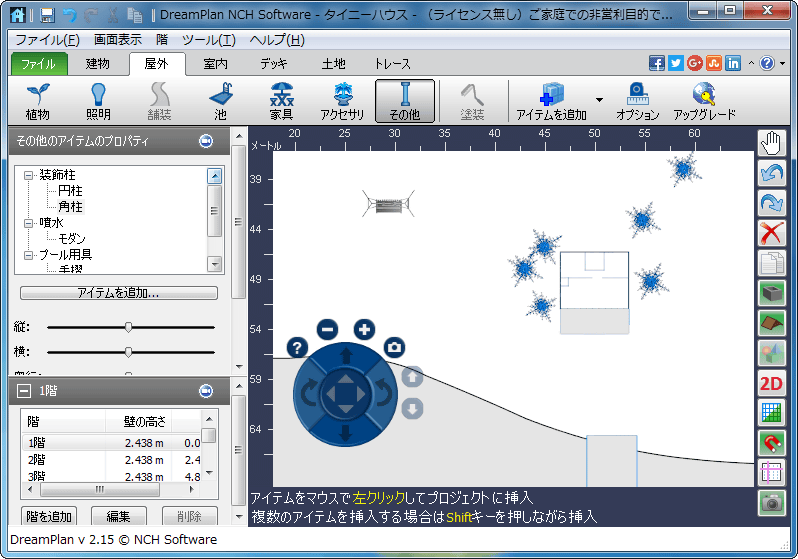Click the move up arrow on navigator
Viewport: 798px width, 559px height.
[x=346, y=355]
